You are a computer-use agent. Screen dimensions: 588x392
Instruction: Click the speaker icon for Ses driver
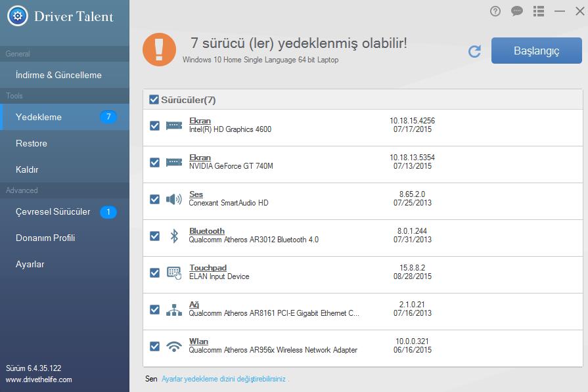[x=174, y=199]
